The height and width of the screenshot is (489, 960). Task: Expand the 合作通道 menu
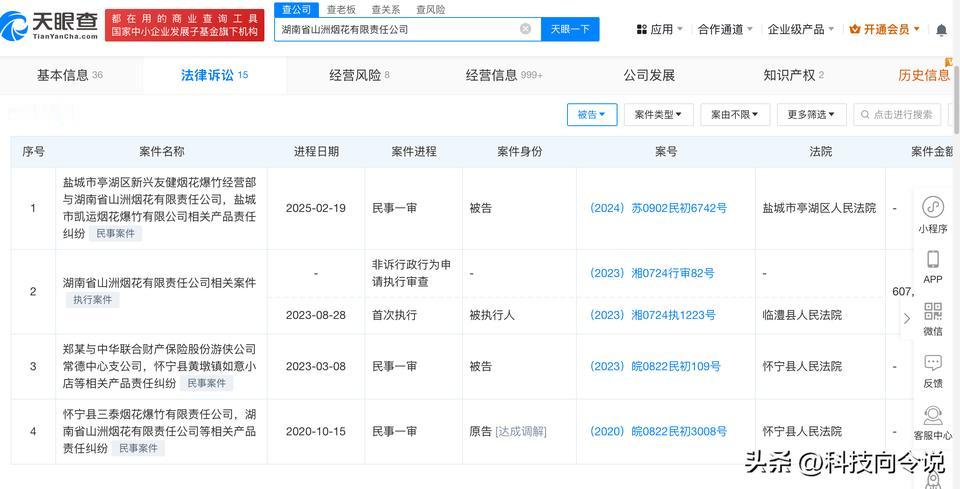[726, 29]
